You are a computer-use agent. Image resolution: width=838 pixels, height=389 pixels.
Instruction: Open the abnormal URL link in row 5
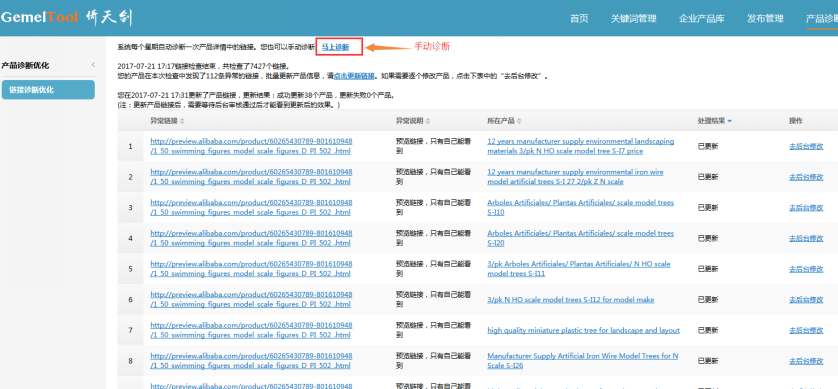tap(251, 269)
